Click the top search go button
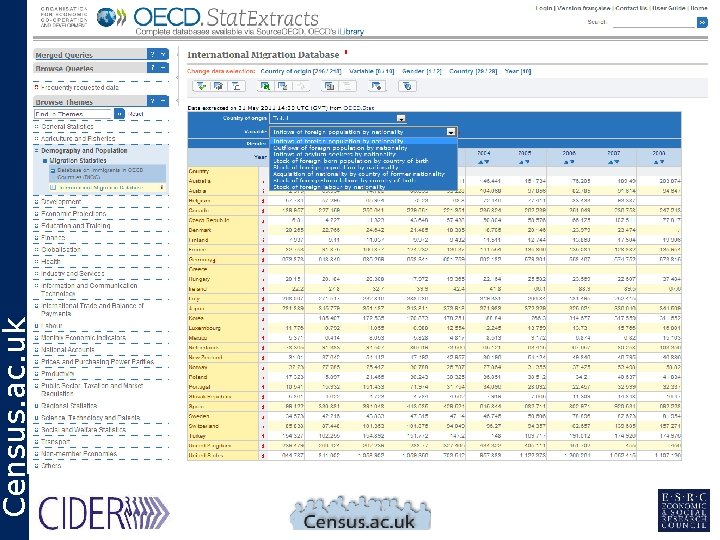Viewport: 720px width, 540px height. point(702,22)
